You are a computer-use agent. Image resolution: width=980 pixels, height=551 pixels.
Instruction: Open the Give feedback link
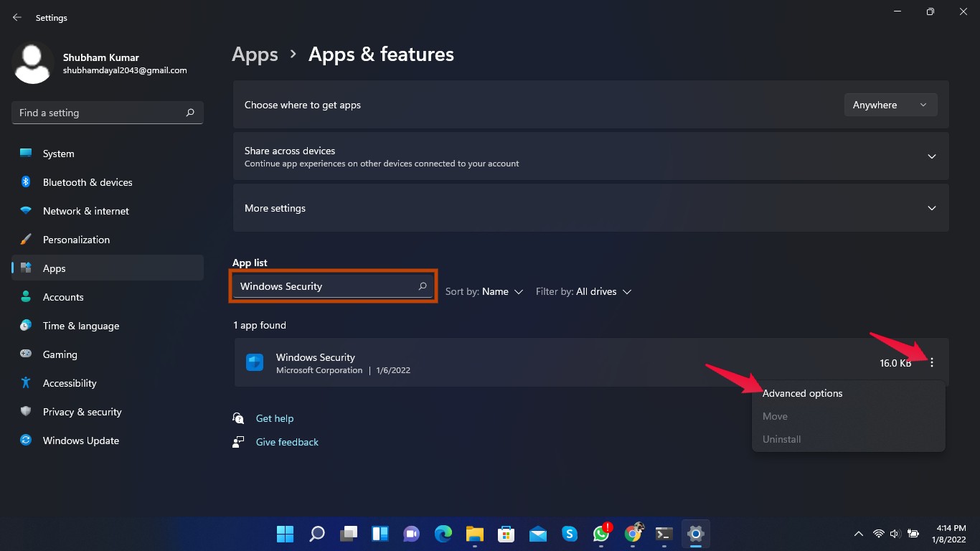tap(287, 442)
